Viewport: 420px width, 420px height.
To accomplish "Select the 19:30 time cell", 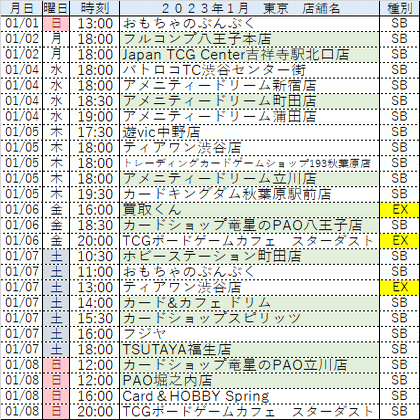I will 94,194.
